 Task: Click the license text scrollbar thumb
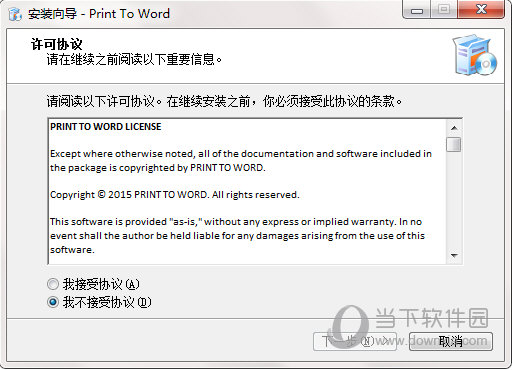(x=454, y=144)
